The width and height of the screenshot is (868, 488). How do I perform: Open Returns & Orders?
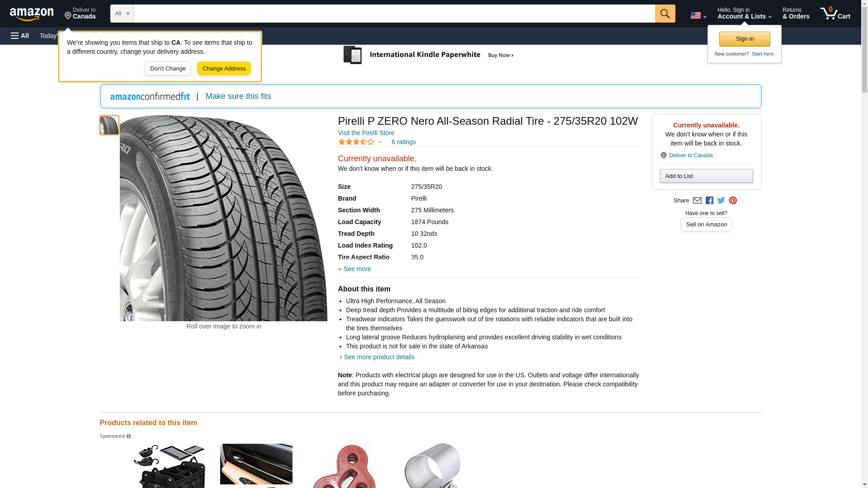point(796,14)
